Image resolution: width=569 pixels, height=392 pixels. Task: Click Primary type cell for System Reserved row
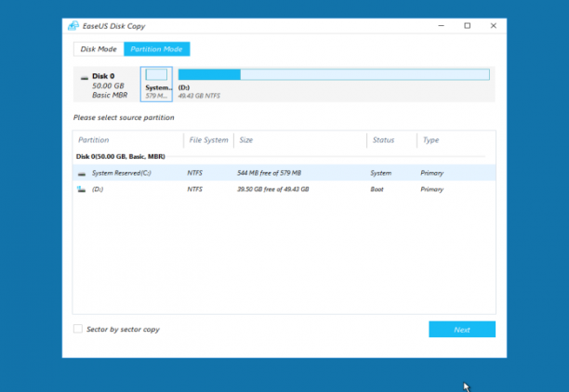pyautogui.click(x=431, y=173)
